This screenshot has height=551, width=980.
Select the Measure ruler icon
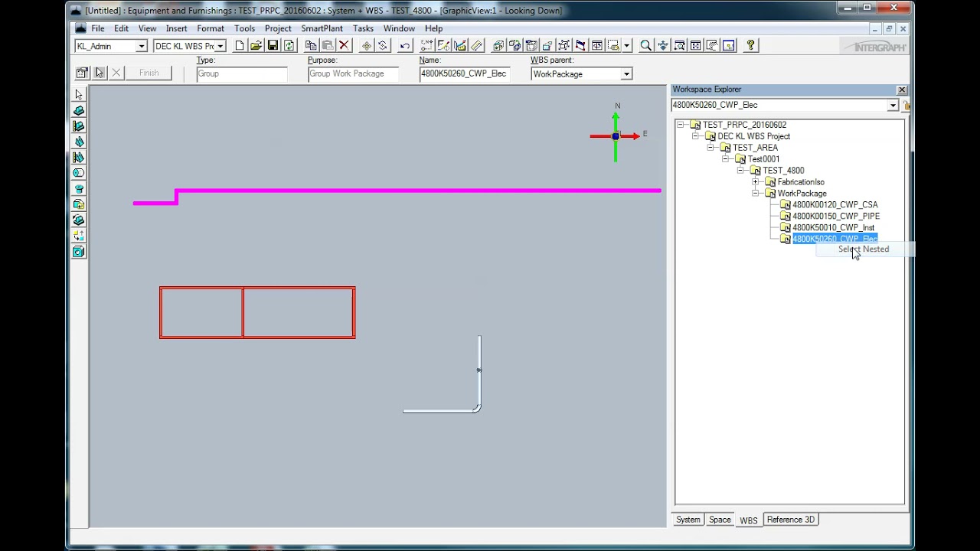[x=477, y=46]
